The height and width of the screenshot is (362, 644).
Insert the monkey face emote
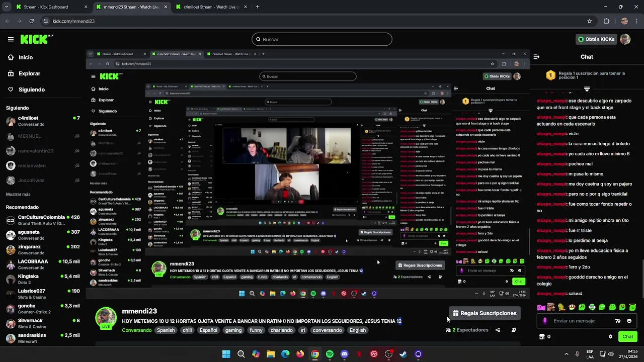(551, 307)
